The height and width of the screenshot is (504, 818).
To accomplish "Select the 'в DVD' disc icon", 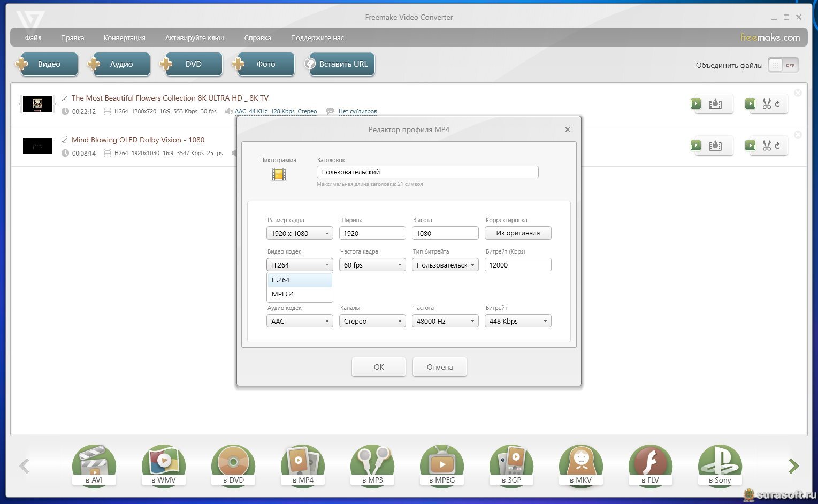I will coord(233,464).
